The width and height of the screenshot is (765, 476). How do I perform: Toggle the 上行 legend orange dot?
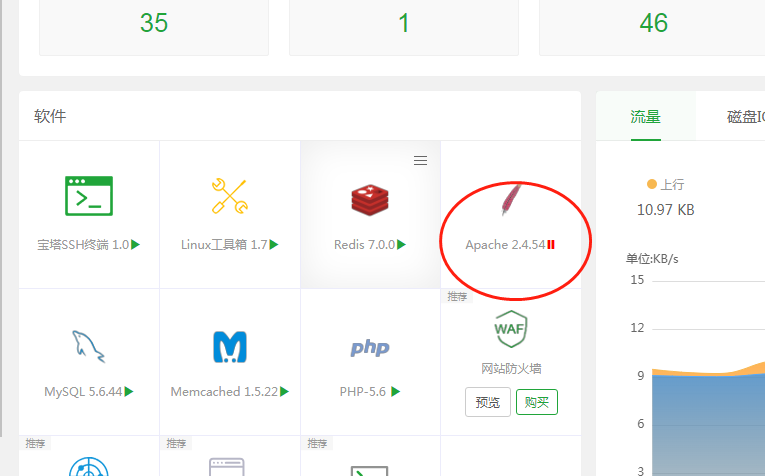652,184
